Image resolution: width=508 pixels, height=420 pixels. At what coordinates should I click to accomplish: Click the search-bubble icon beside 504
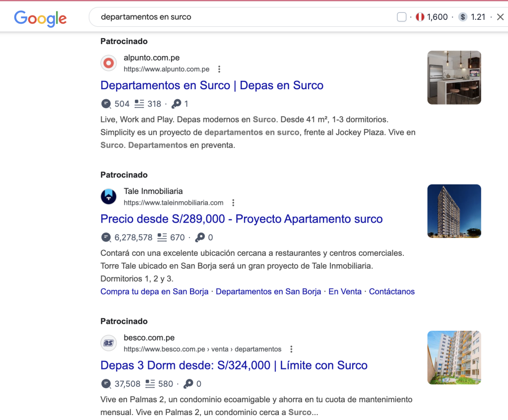(x=106, y=104)
